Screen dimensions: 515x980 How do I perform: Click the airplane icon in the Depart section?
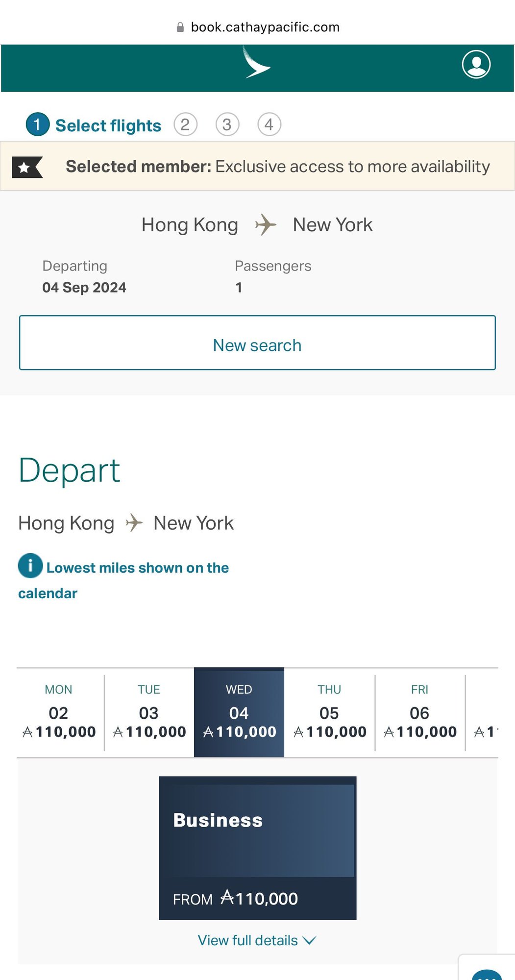[x=133, y=522]
